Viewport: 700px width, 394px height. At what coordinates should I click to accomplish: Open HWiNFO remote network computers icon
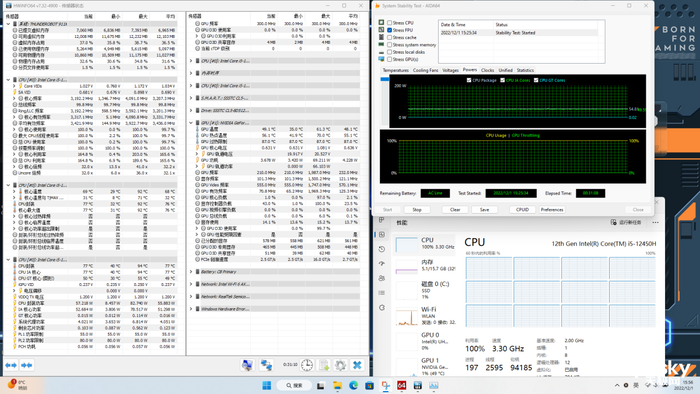click(267, 365)
